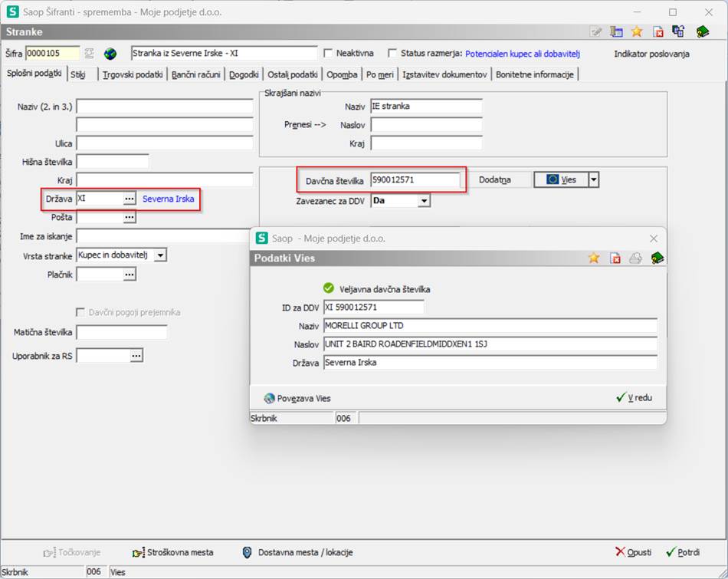
Task: Switch to the Po meri tab
Action: 380,74
